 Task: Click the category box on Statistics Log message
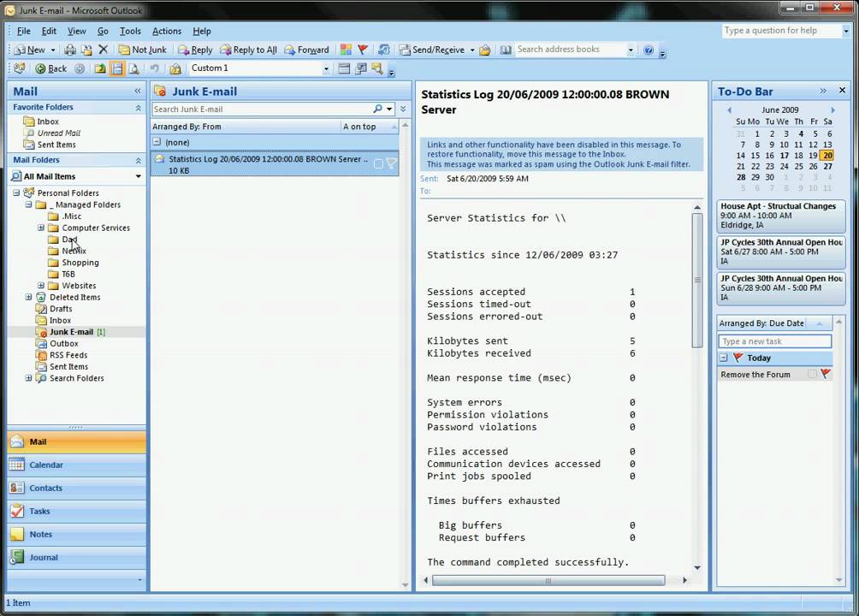pyautogui.click(x=378, y=164)
